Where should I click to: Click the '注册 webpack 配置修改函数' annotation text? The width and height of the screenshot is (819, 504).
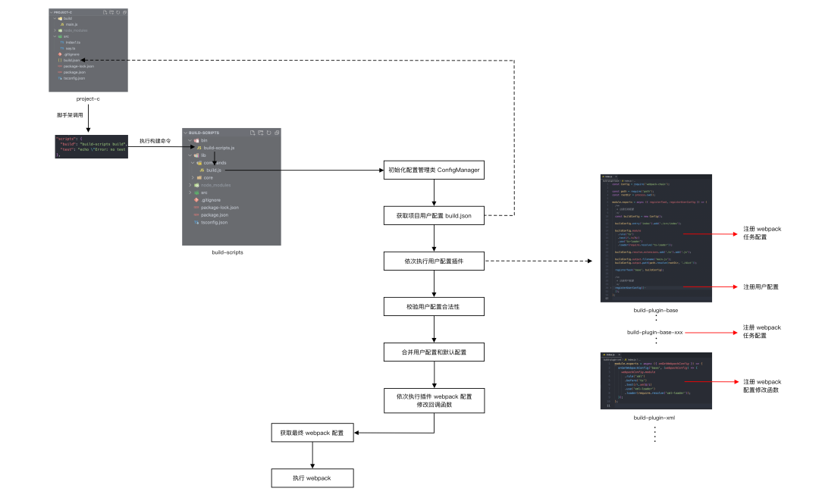coord(762,386)
